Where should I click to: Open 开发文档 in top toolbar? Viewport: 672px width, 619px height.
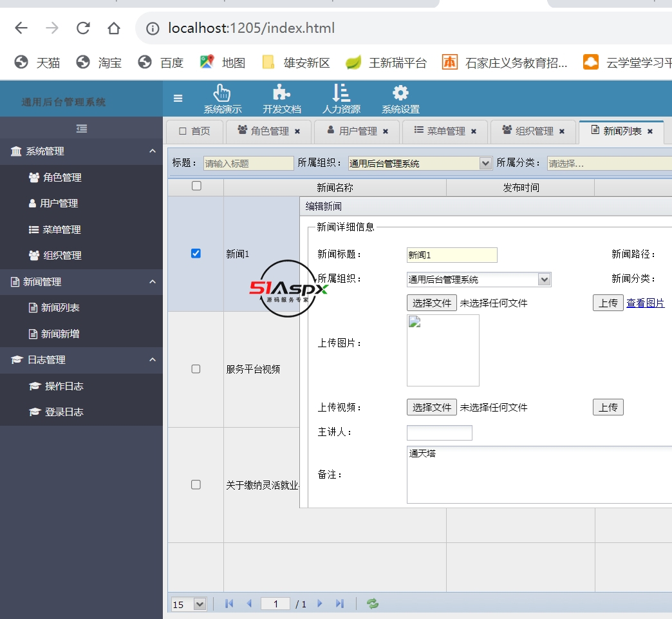coord(281,99)
